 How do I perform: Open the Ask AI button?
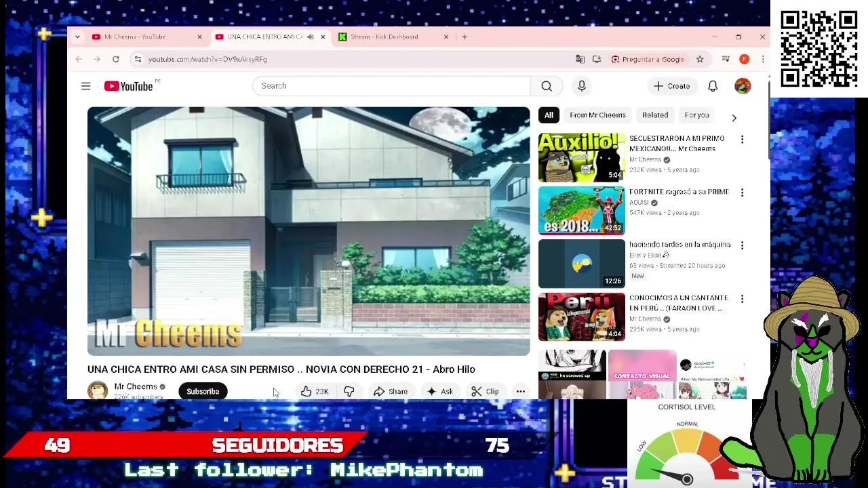(439, 391)
